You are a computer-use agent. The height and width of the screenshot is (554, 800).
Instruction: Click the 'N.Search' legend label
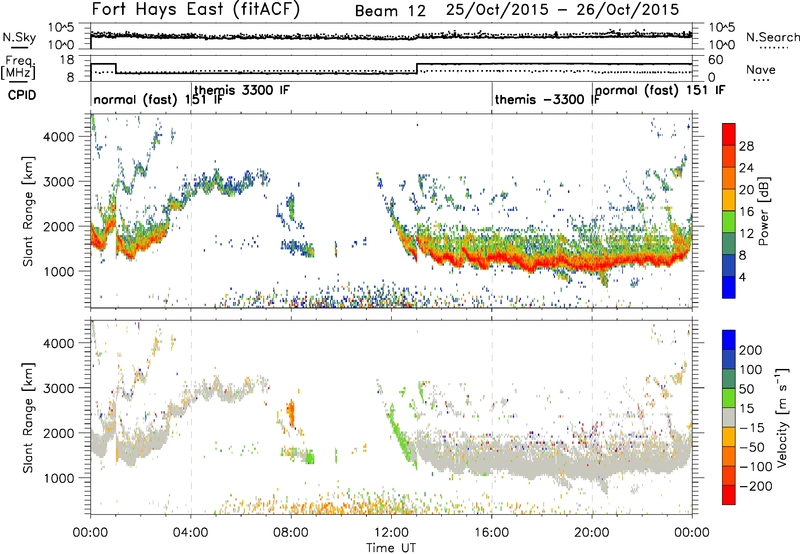tap(772, 37)
